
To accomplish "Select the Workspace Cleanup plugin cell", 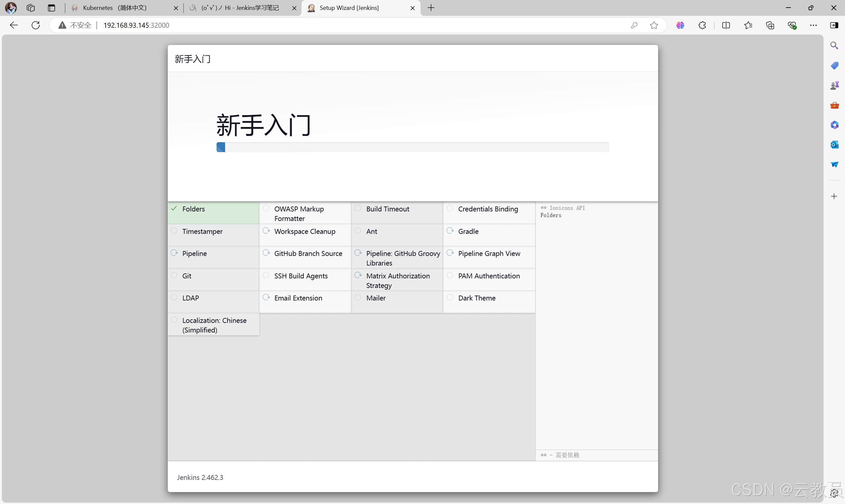I will [305, 235].
